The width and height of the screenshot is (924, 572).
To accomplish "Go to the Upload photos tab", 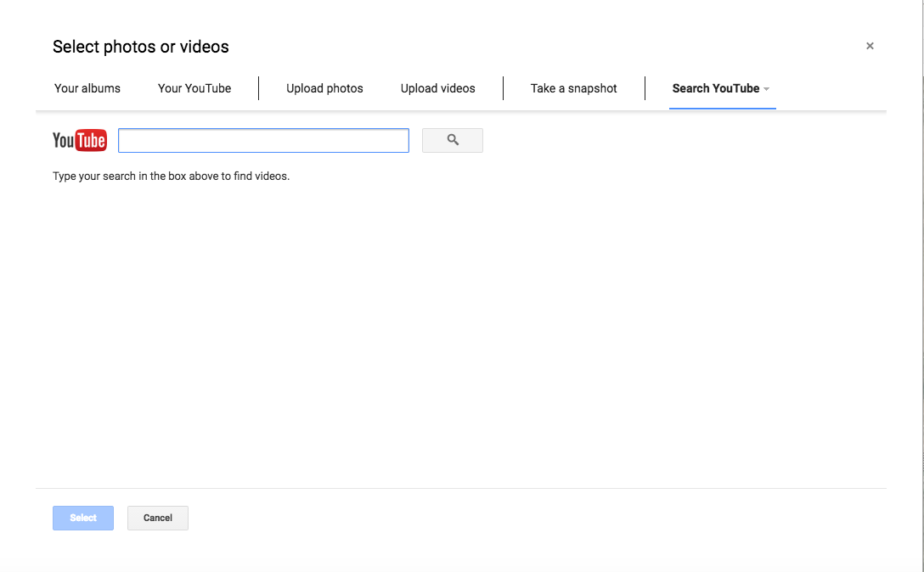I will (x=324, y=88).
